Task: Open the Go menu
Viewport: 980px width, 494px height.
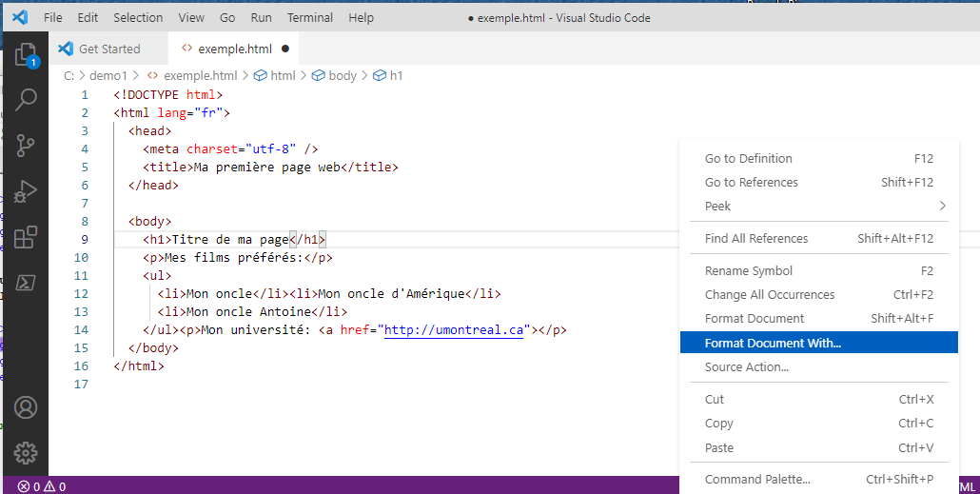Action: click(x=227, y=17)
